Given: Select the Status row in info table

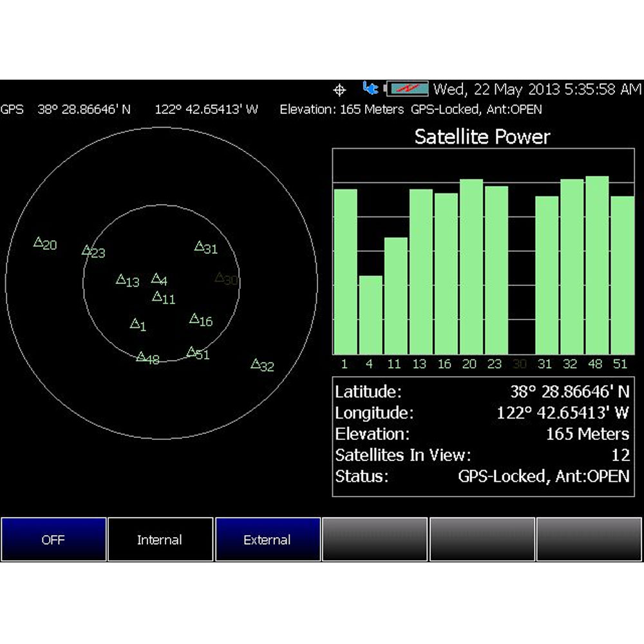Looking at the screenshot, I should [x=482, y=477].
